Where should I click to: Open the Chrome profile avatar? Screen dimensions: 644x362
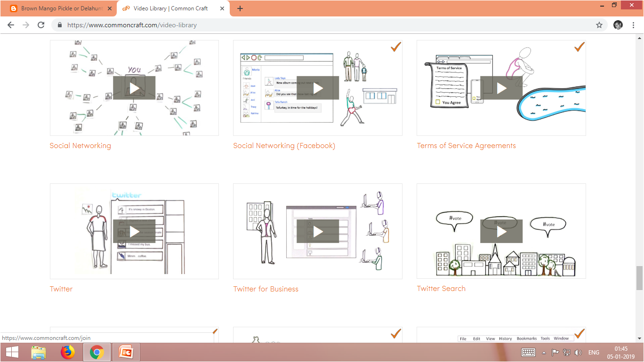(x=618, y=25)
